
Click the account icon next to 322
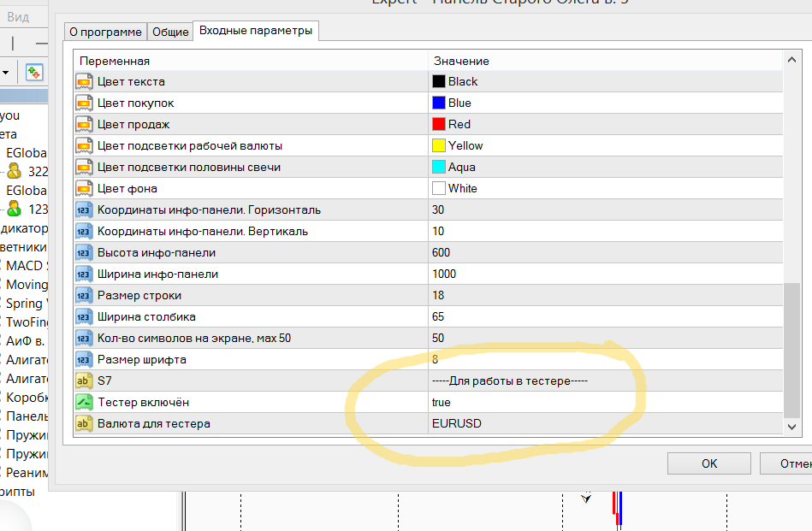coord(15,171)
